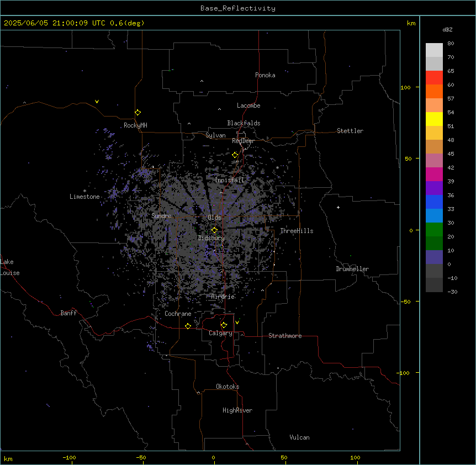This screenshot has width=476, height=465.
Task: Click the Base_Reflectivity title text
Action: pyautogui.click(x=238, y=8)
